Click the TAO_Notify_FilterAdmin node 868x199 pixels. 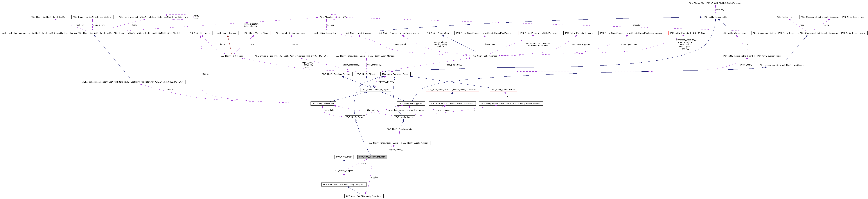(x=323, y=104)
